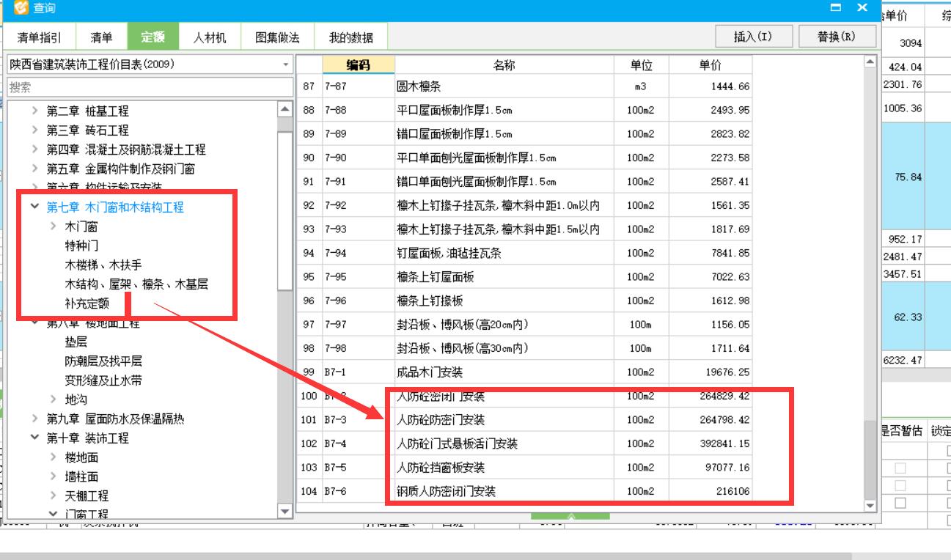Click the table scroll-down arrow
This screenshot has width=951, height=560.
[870, 505]
